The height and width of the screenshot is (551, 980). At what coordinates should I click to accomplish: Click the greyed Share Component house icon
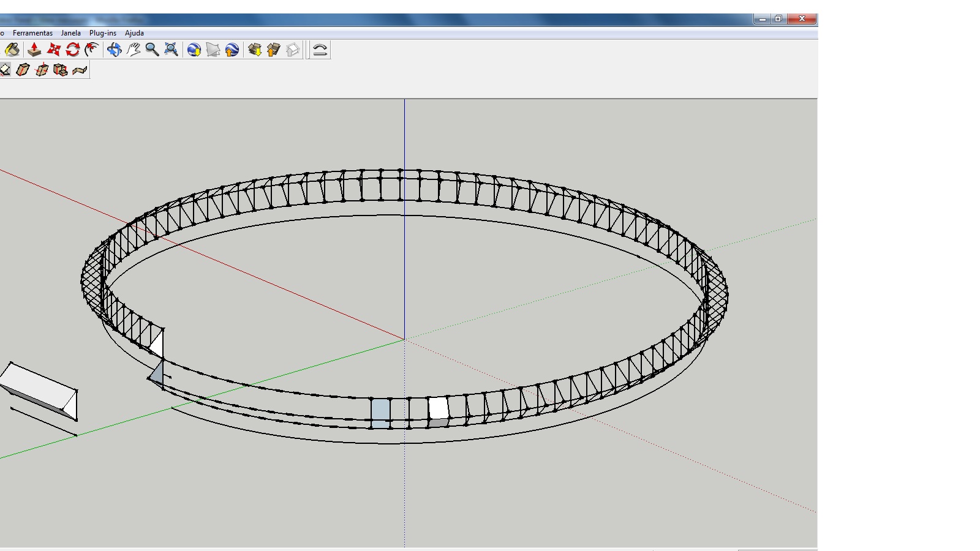[293, 50]
